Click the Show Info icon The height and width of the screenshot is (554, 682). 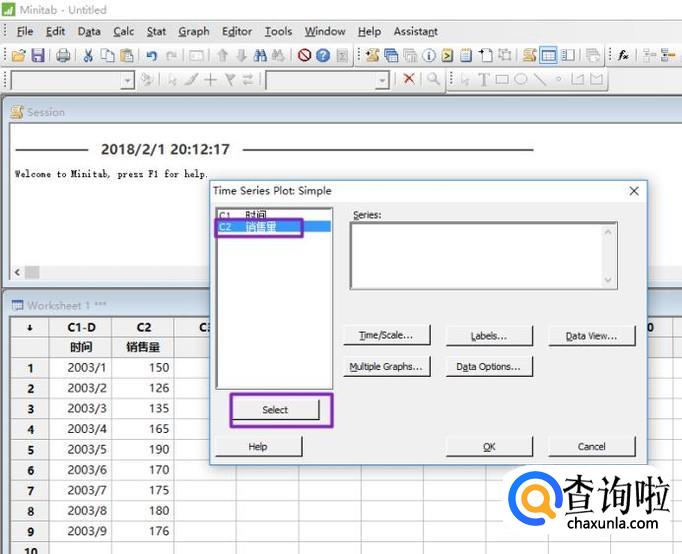click(429, 56)
